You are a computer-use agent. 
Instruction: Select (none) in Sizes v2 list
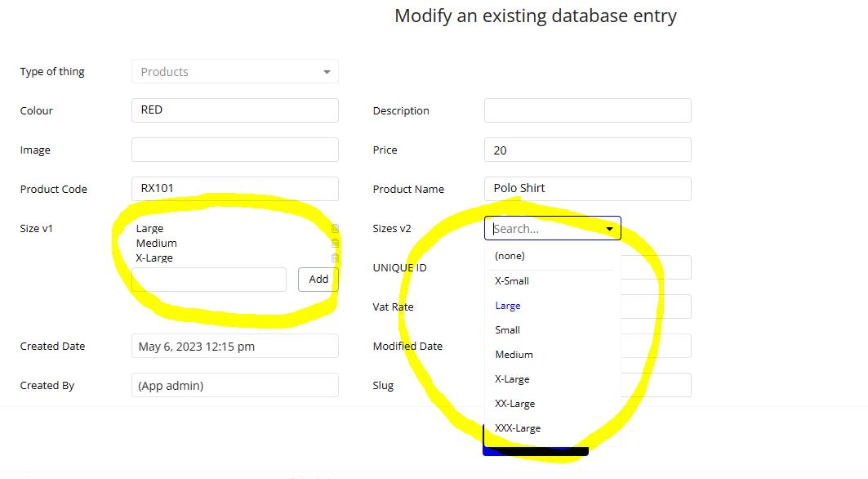click(x=510, y=256)
